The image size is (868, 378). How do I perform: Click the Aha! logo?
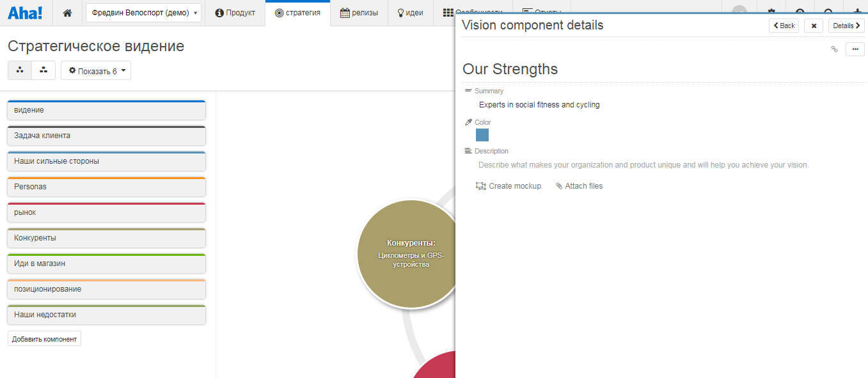(x=25, y=13)
